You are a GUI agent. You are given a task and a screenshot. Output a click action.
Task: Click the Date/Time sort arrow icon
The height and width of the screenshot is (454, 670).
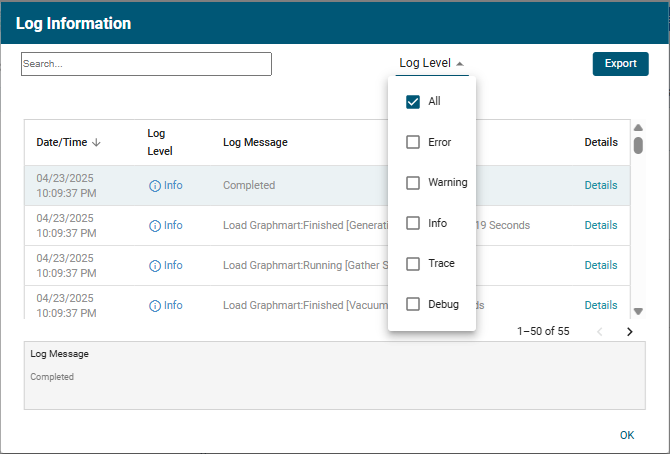pyautogui.click(x=97, y=142)
